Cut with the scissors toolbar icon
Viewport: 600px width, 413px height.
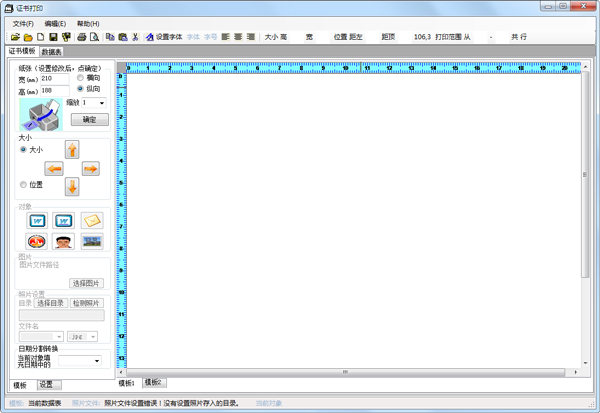point(135,37)
